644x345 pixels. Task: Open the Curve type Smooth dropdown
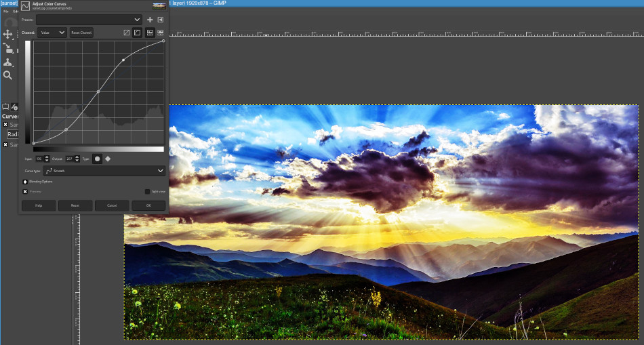(x=104, y=171)
